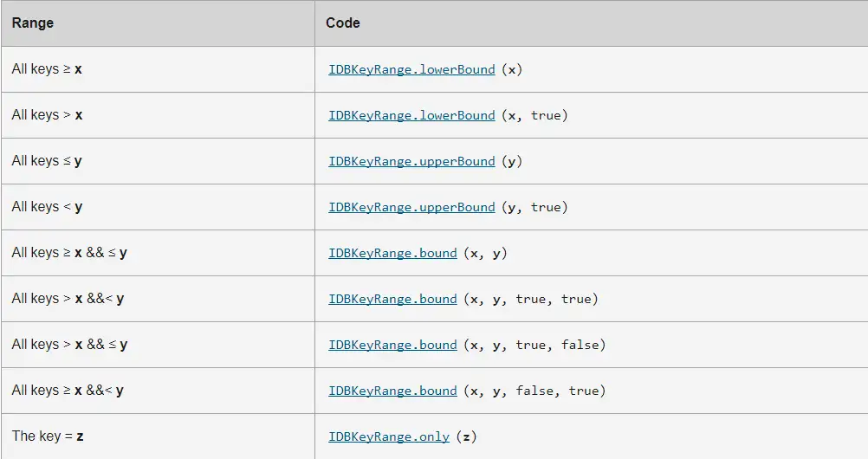Click the 'All keys < y' cell

(x=158, y=207)
